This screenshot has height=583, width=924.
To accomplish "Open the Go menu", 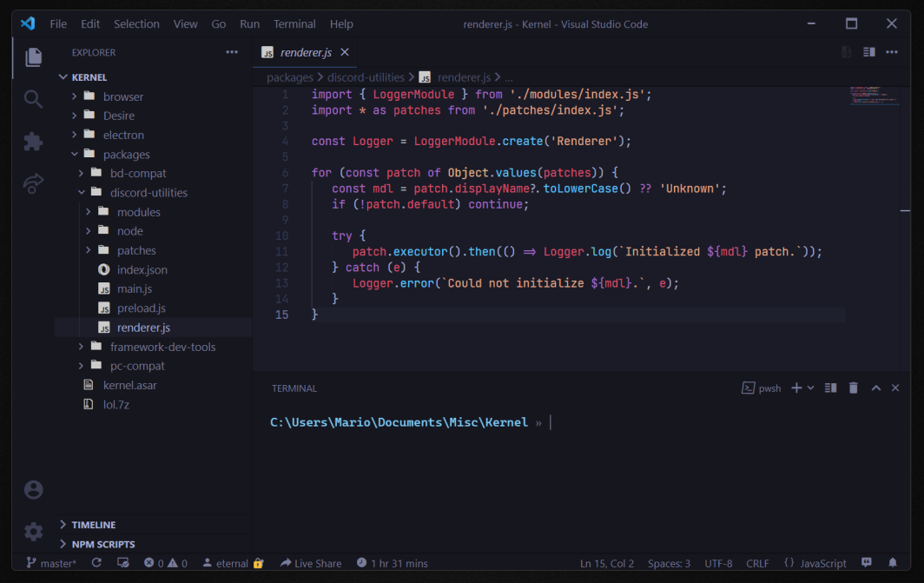I will 219,24.
